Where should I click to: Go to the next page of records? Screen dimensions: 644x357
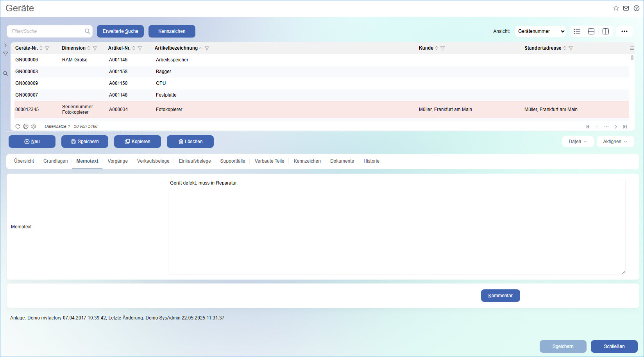[x=616, y=127]
